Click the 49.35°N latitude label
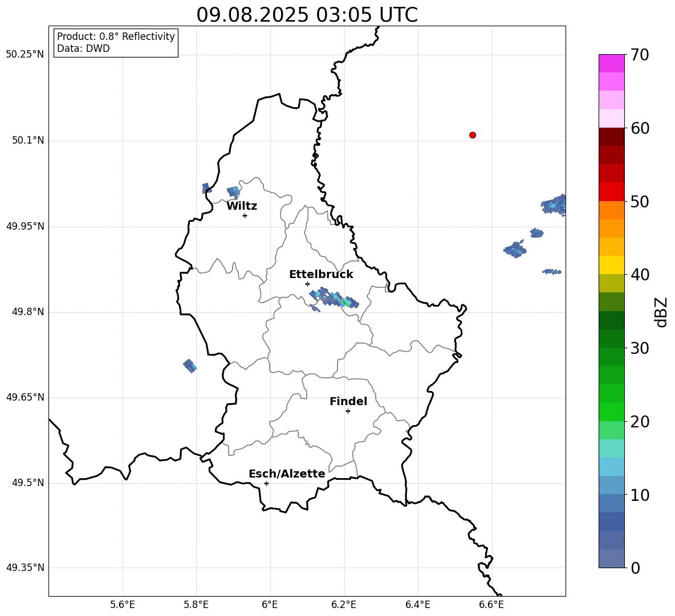The height and width of the screenshot is (616, 675). coord(25,568)
